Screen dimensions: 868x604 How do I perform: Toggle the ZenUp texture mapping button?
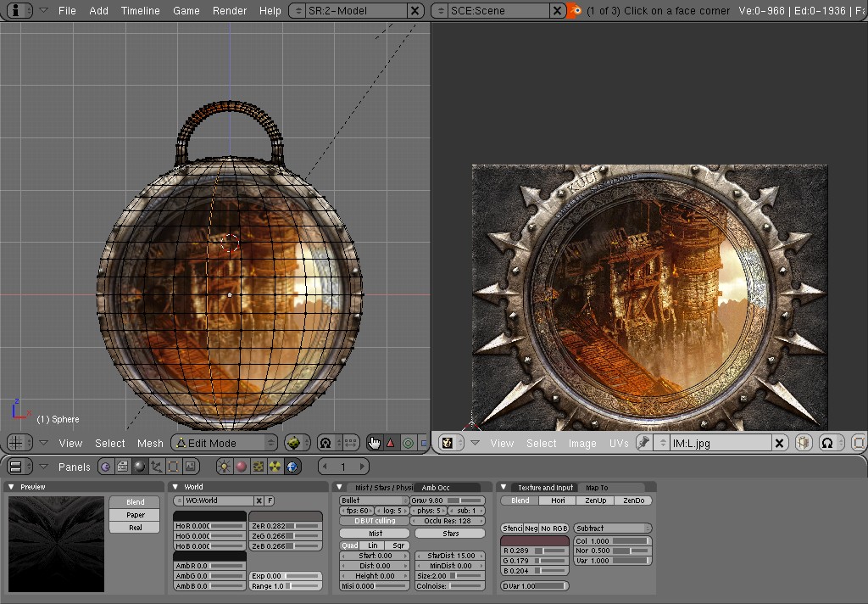pos(596,501)
